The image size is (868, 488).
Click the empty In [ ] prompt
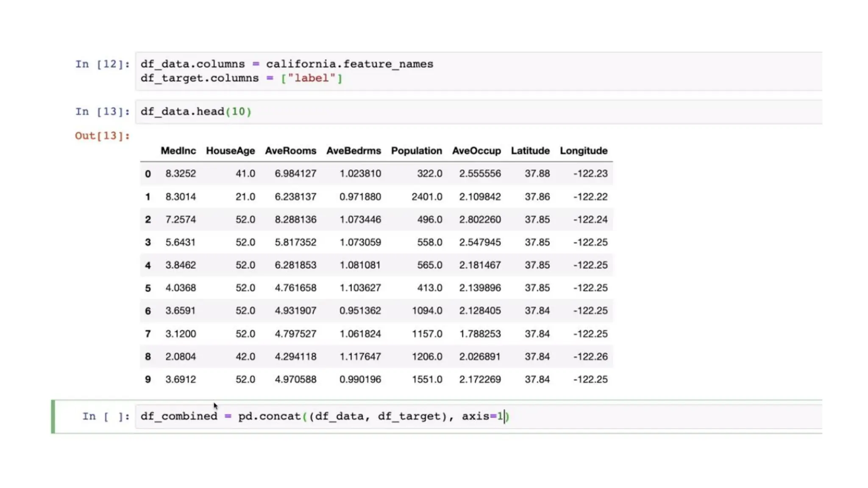(106, 416)
